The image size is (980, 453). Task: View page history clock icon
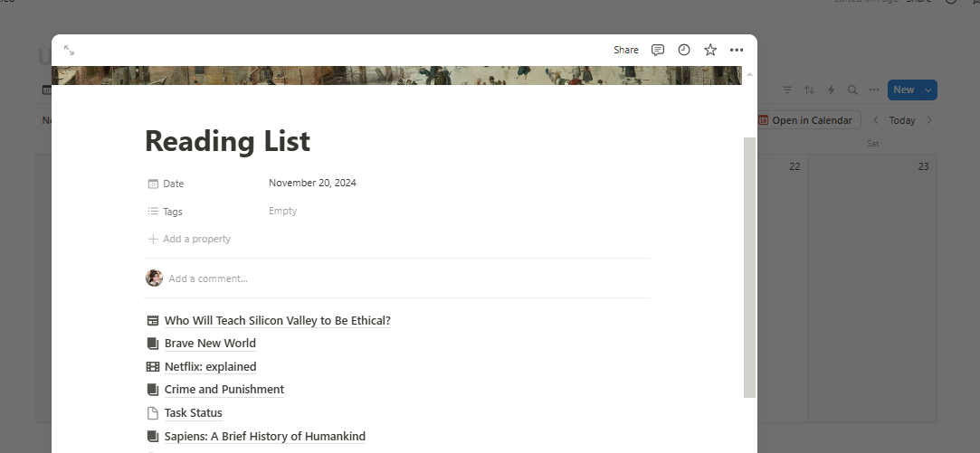point(684,50)
